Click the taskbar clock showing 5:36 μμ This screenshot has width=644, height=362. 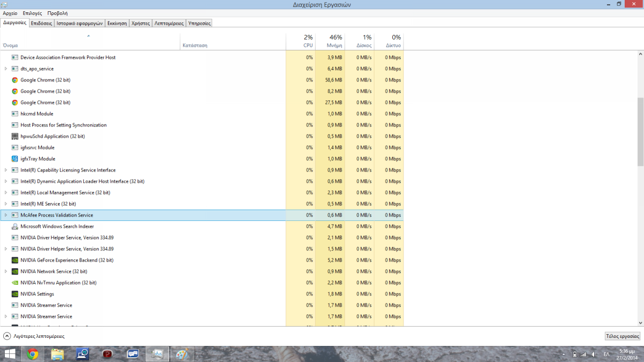[x=626, y=354]
